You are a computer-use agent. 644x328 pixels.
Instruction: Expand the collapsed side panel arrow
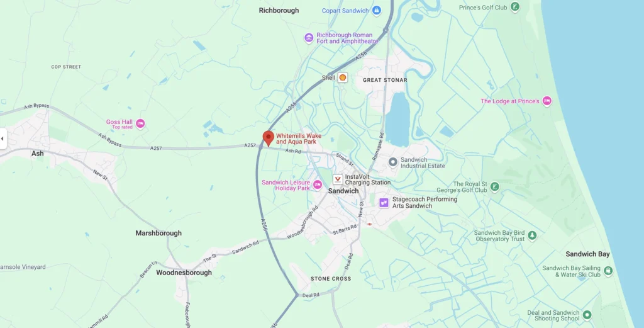pyautogui.click(x=3, y=139)
